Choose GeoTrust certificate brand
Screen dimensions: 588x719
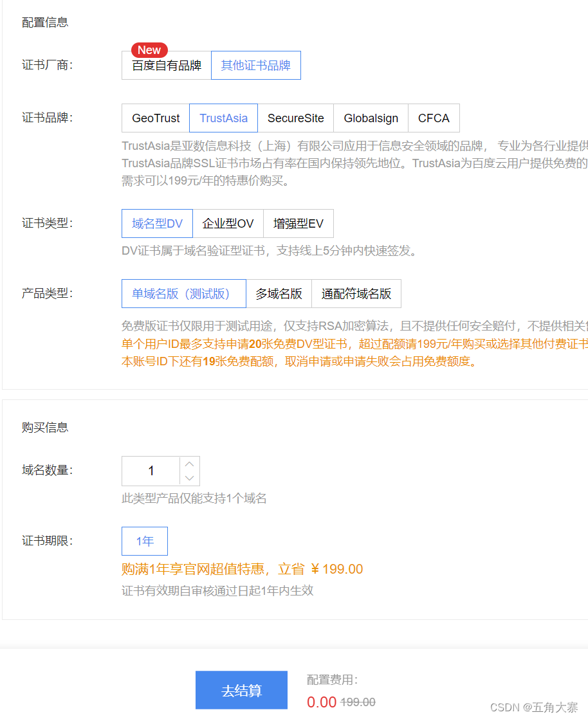click(156, 118)
